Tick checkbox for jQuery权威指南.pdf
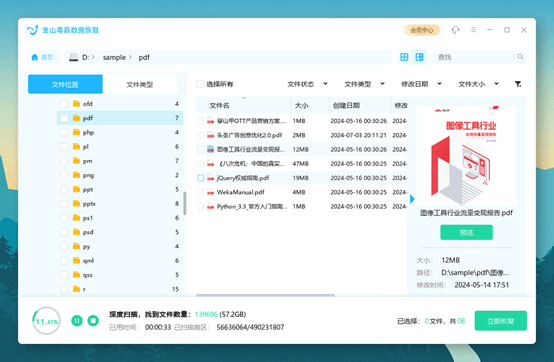Screen dimensions: 554x362 point(200,178)
